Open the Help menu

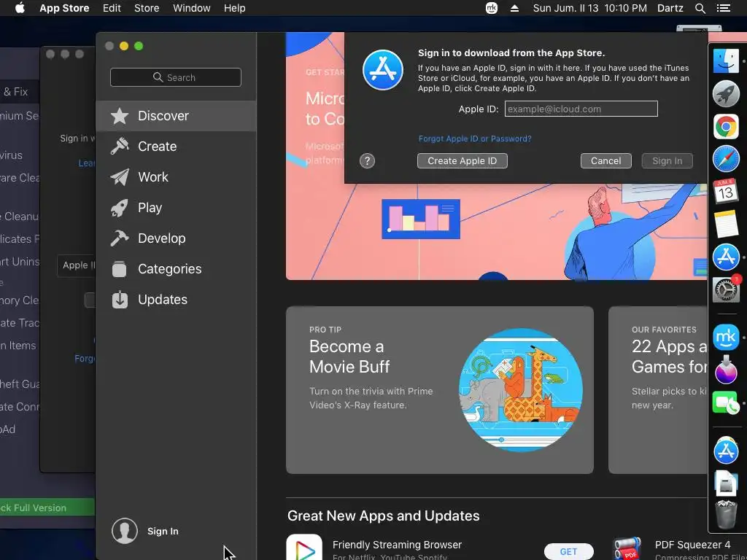(234, 8)
